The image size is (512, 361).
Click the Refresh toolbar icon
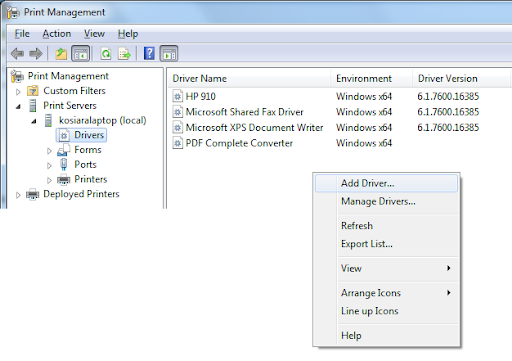point(106,53)
